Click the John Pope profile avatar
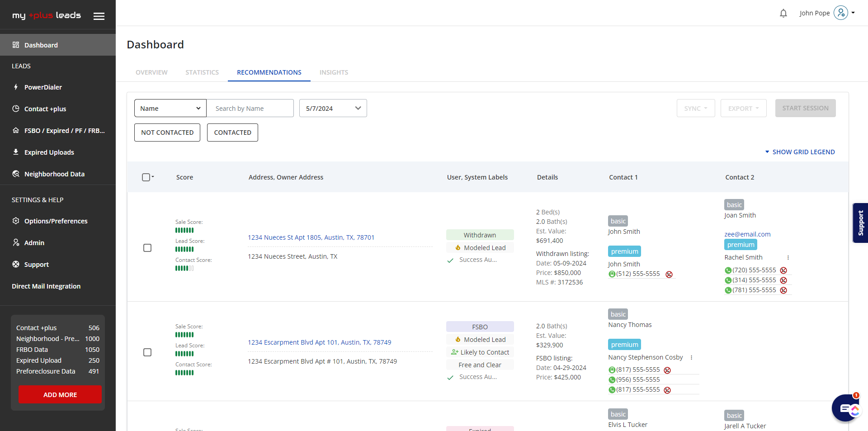The width and height of the screenshot is (868, 431). (x=840, y=13)
